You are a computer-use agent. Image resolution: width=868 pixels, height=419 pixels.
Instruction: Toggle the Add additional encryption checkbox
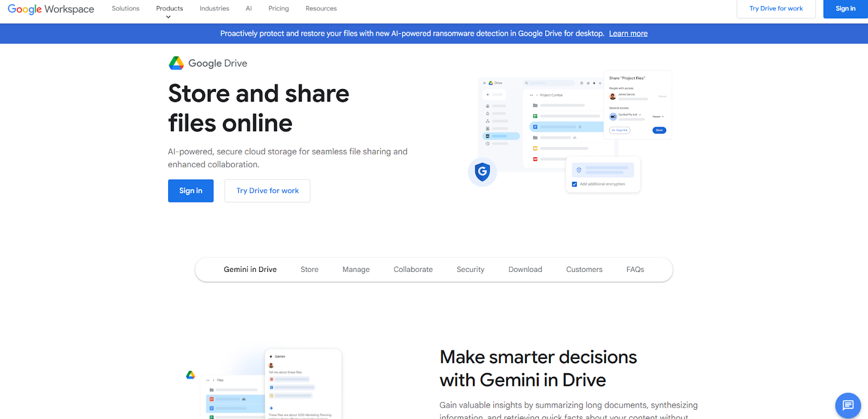coord(575,184)
